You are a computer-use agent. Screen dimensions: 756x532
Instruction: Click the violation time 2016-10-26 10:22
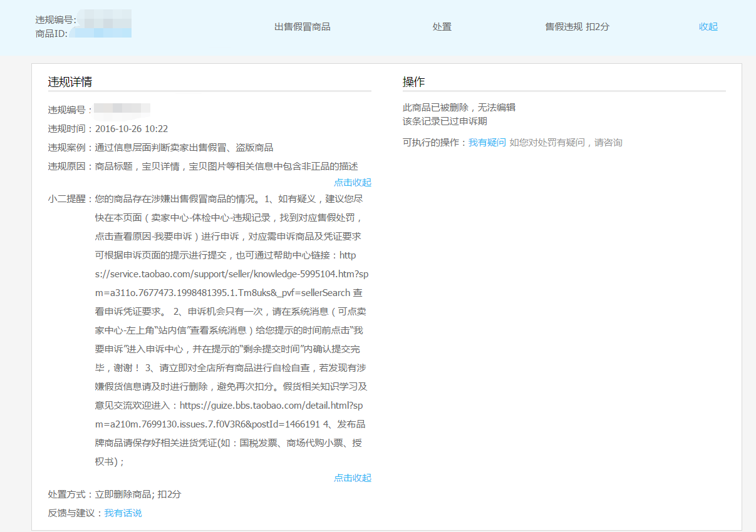click(x=132, y=129)
